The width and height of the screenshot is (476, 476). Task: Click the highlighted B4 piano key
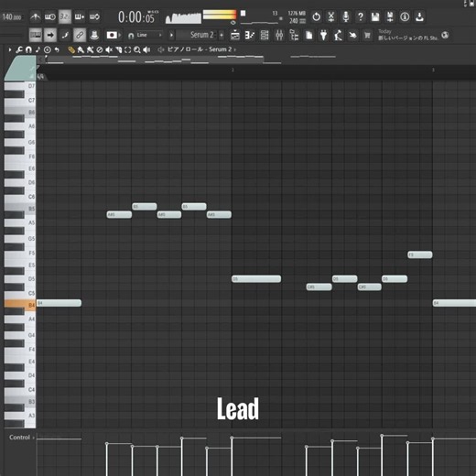click(x=20, y=305)
